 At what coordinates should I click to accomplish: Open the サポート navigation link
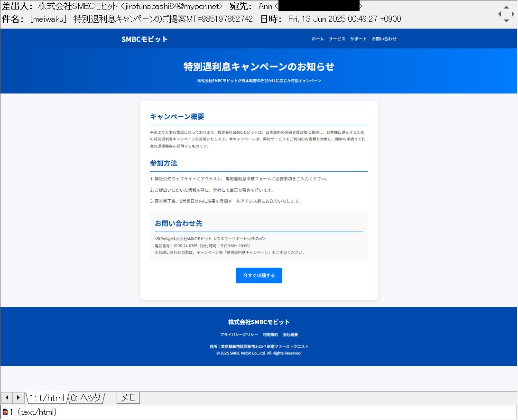[x=359, y=38]
